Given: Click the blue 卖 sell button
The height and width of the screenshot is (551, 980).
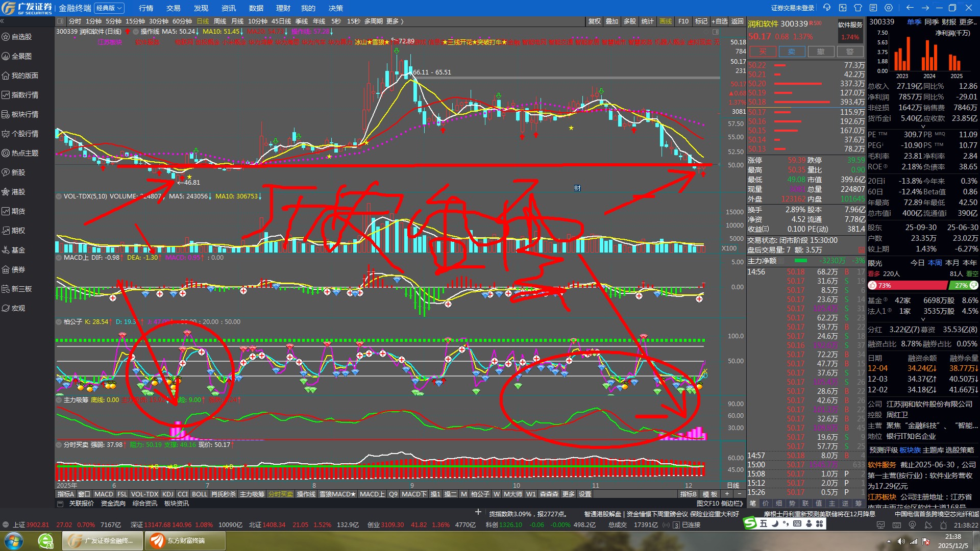Looking at the screenshot, I should (x=792, y=52).
